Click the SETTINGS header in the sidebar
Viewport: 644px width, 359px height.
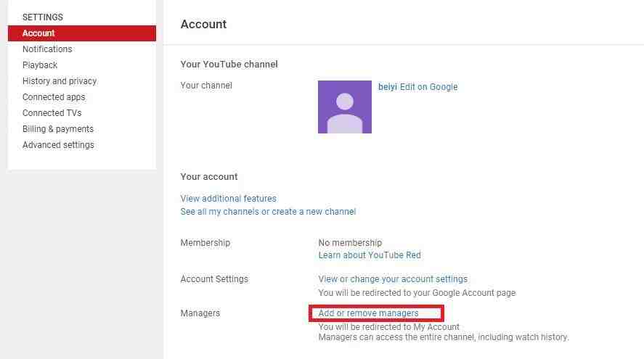click(43, 17)
